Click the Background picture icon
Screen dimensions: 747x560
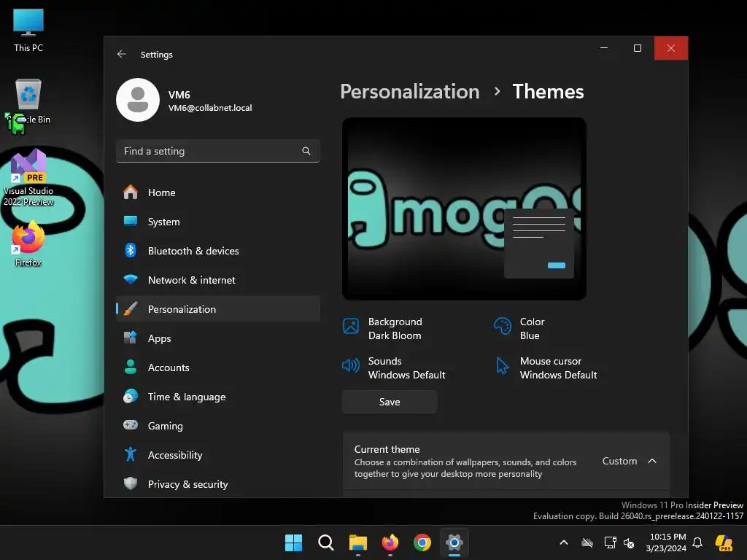pos(351,327)
